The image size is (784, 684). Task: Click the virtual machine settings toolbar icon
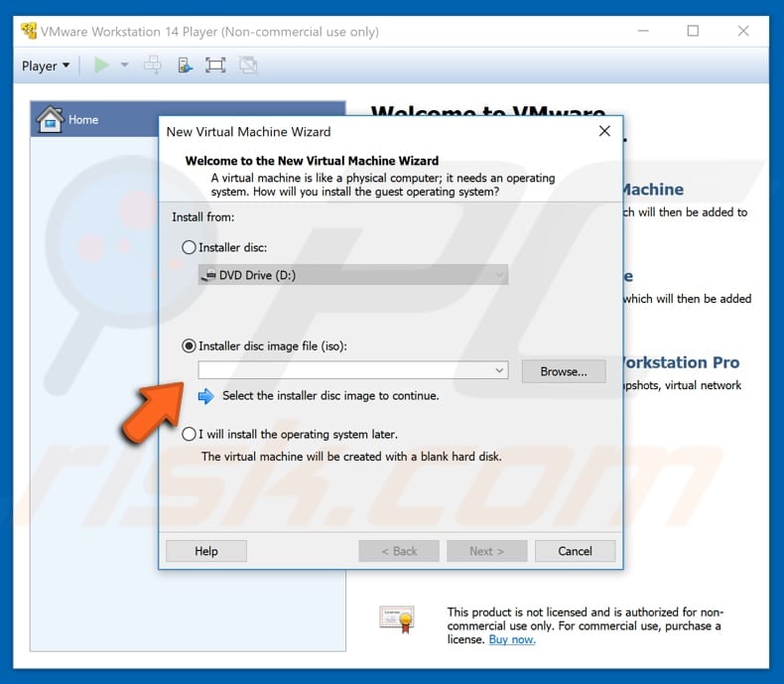(x=185, y=65)
